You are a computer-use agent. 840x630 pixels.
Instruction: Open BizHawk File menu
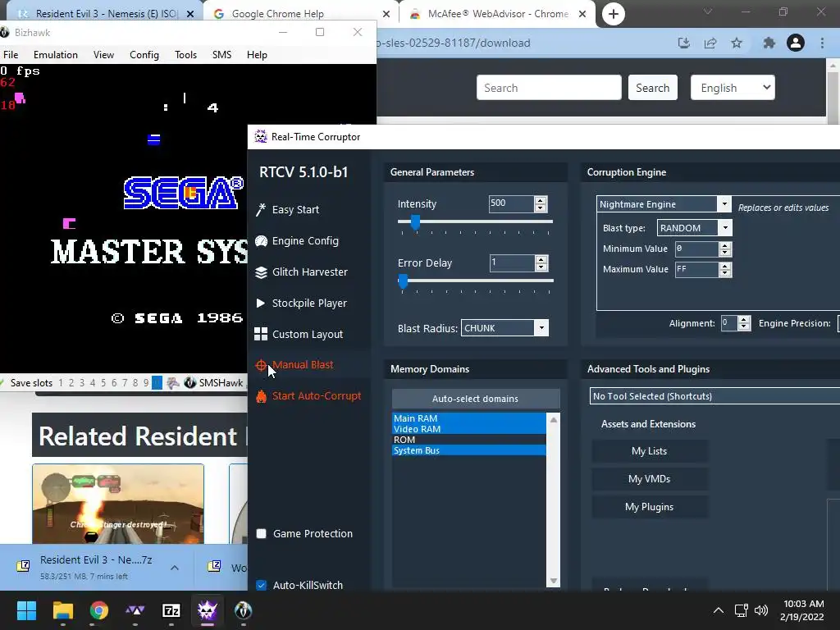tap(11, 55)
